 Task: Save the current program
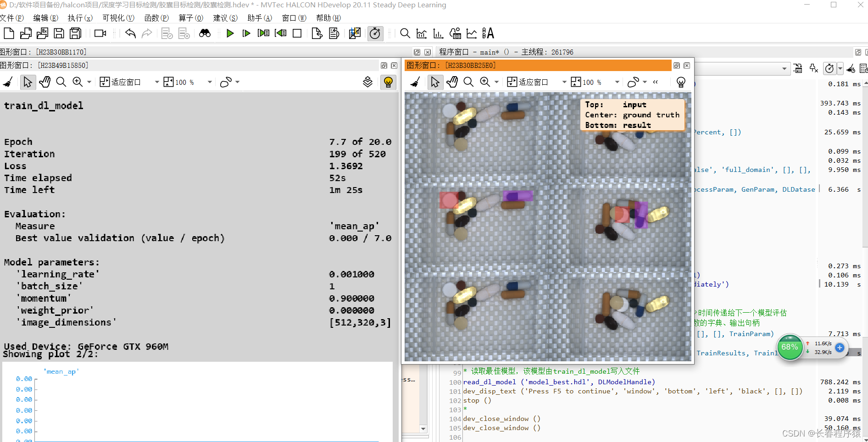[x=59, y=33]
